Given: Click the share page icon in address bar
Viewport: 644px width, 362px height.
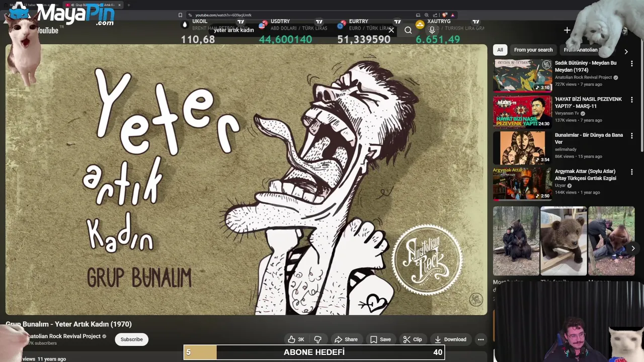Looking at the screenshot, I should pos(436,15).
